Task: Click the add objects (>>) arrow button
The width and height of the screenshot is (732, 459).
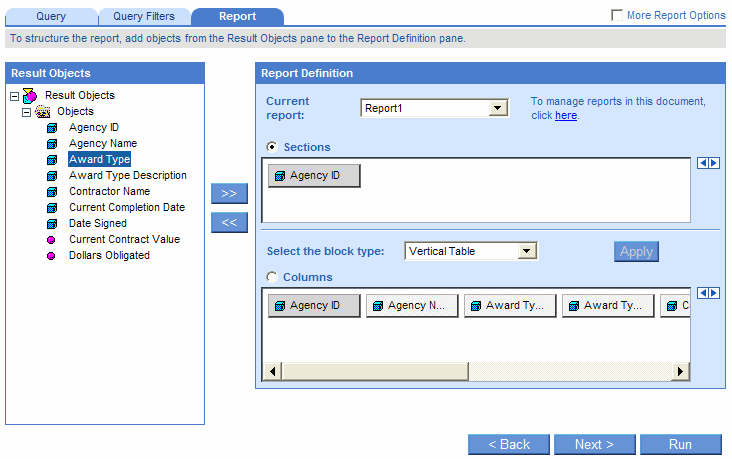Action: pos(229,193)
